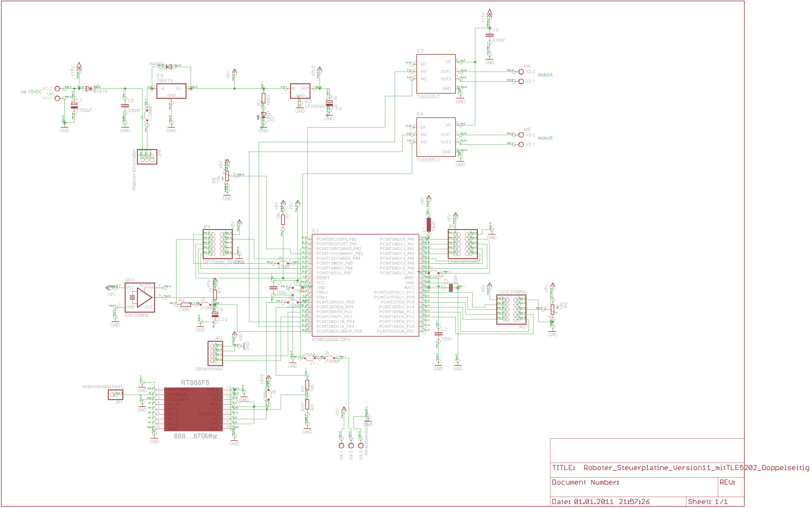This screenshot has height=508, width=812.
Task: Click the X2-2 motor A terminal pad
Action: pyautogui.click(x=521, y=72)
